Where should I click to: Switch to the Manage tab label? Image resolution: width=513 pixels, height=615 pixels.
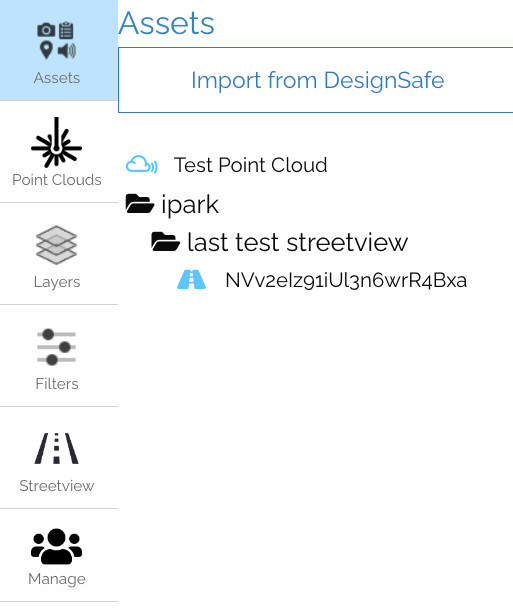[x=57, y=579]
